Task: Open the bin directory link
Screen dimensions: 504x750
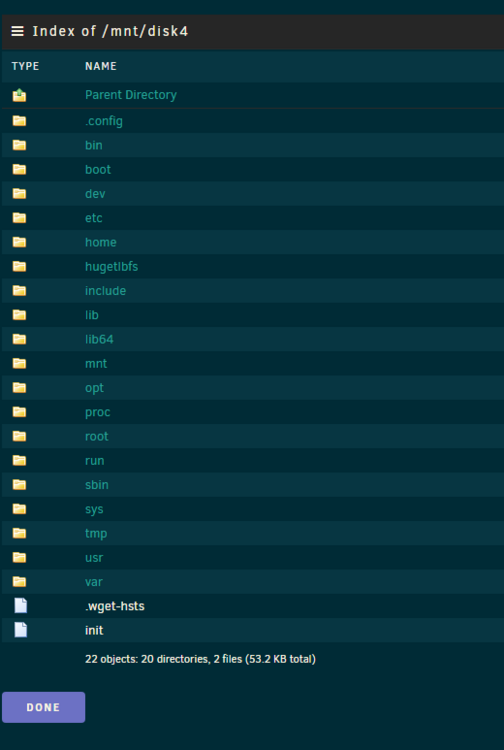Action: coord(94,145)
